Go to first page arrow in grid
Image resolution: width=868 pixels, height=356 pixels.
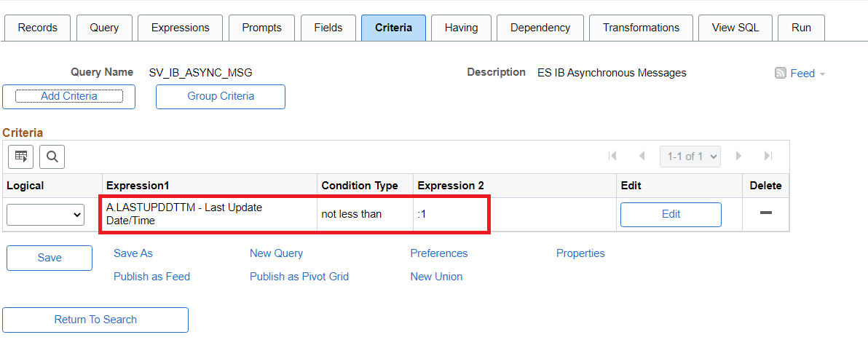(612, 156)
